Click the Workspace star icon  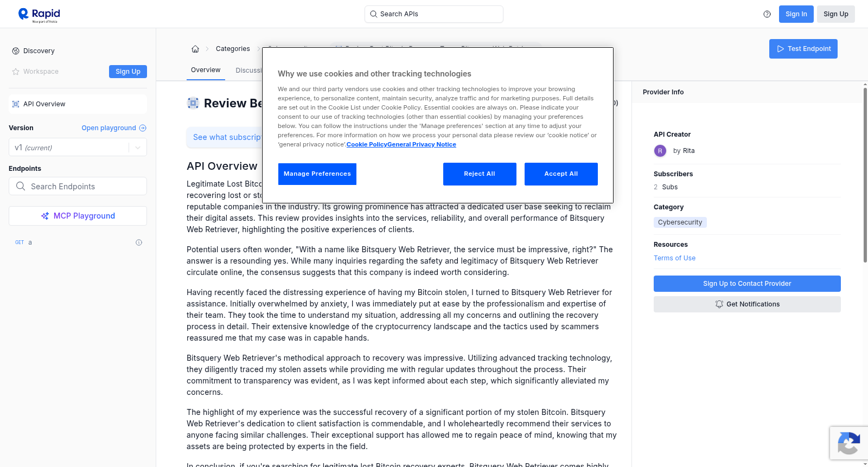pyautogui.click(x=16, y=72)
